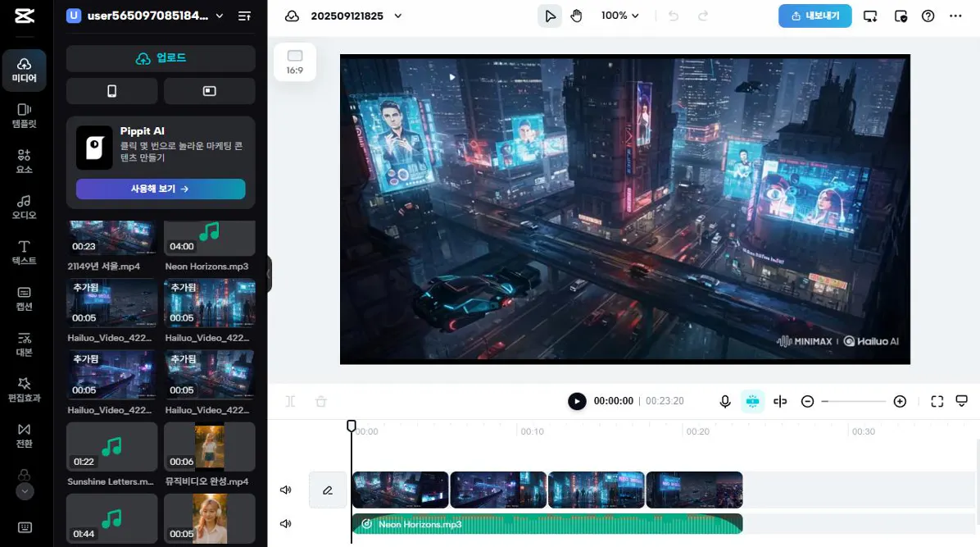This screenshot has width=980, height=547.
Task: Mute the audio track speaker icon
Action: [x=286, y=524]
